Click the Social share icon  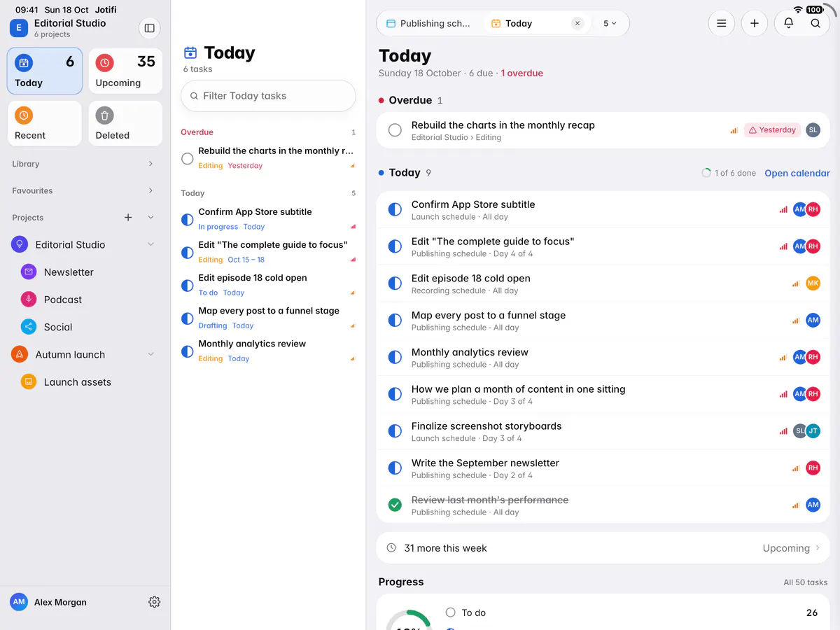[x=29, y=327]
